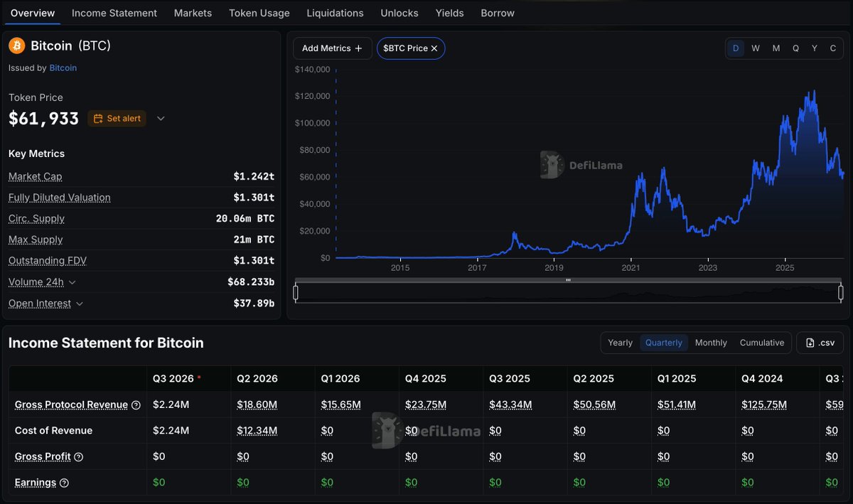
Task: Click the Max Supply metric label
Action: [x=36, y=240]
